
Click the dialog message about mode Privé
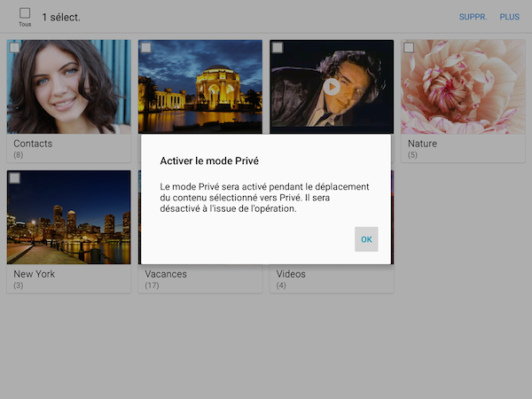point(264,198)
